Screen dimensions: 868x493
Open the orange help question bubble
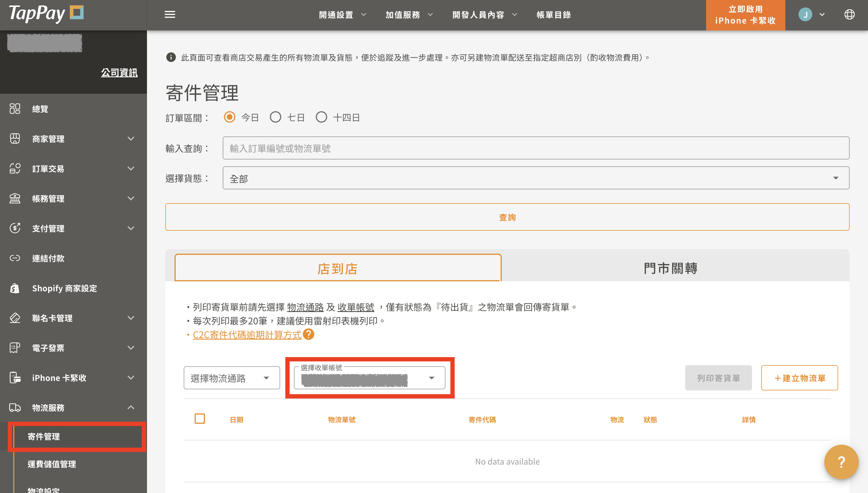coord(841,462)
